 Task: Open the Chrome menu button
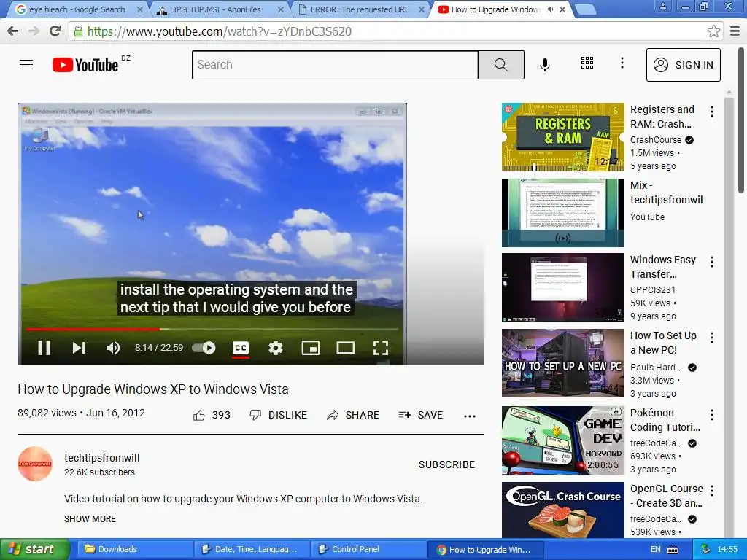tap(735, 31)
